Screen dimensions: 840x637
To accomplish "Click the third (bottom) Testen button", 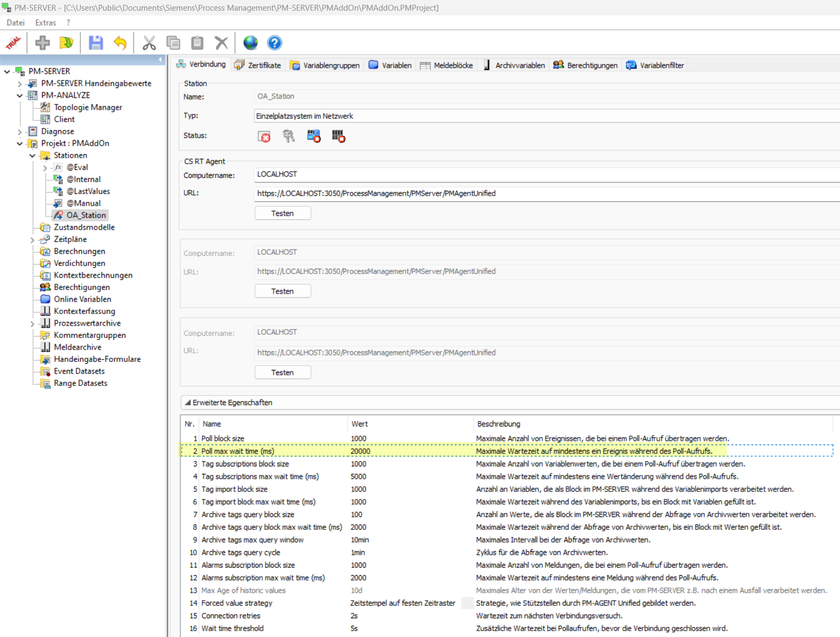I will (283, 373).
